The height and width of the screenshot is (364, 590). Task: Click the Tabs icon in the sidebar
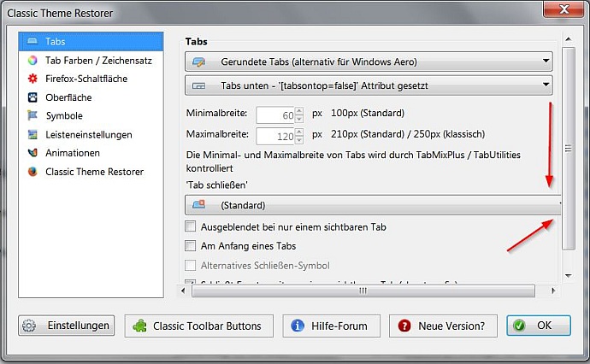coord(32,41)
